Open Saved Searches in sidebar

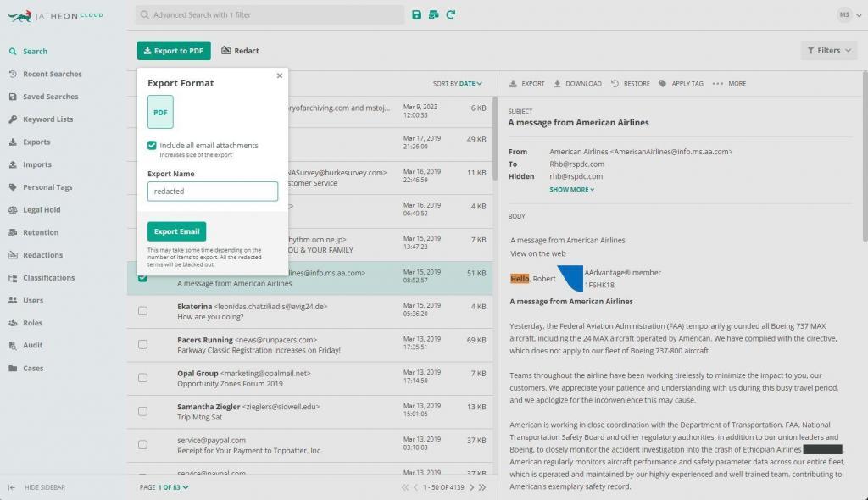coord(50,97)
